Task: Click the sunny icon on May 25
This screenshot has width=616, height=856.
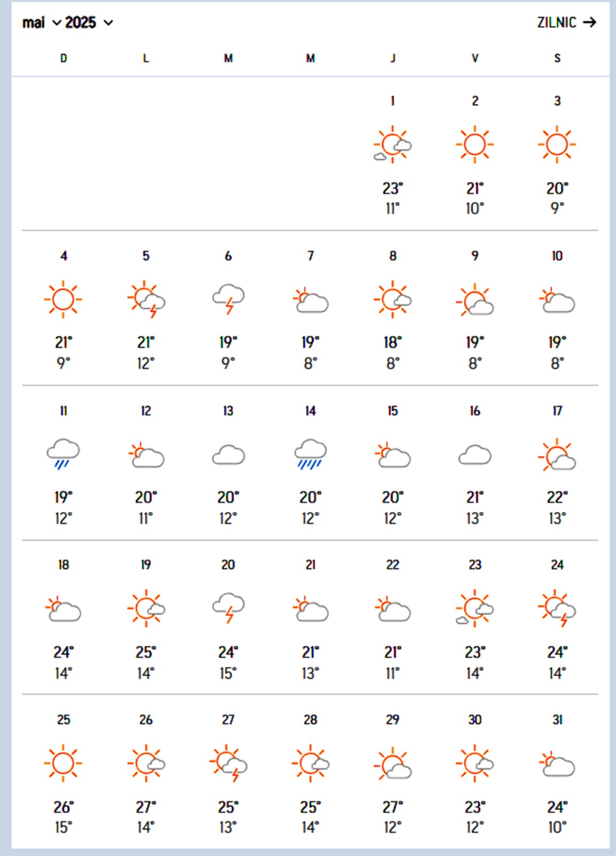Action: coord(63,763)
